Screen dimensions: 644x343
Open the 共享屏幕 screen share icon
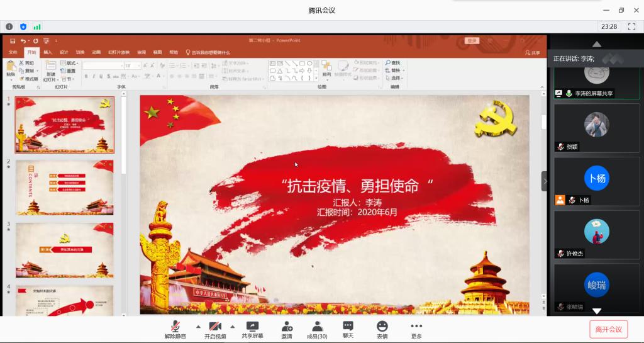coord(252,326)
